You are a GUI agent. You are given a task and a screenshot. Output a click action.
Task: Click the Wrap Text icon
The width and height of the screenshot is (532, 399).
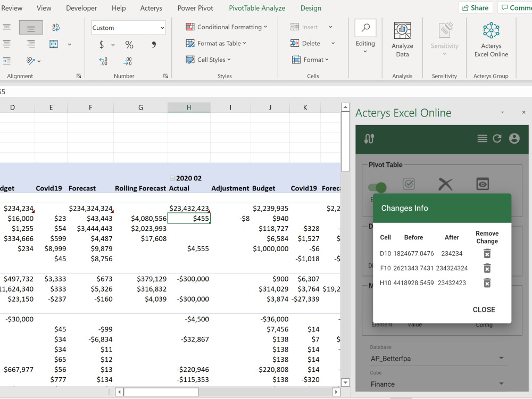(56, 28)
